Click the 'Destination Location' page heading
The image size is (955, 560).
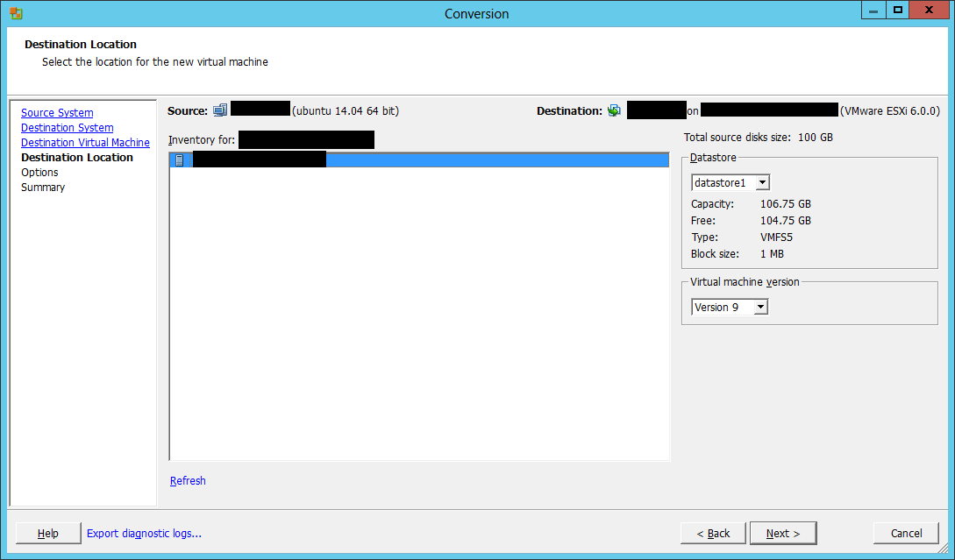coord(81,45)
